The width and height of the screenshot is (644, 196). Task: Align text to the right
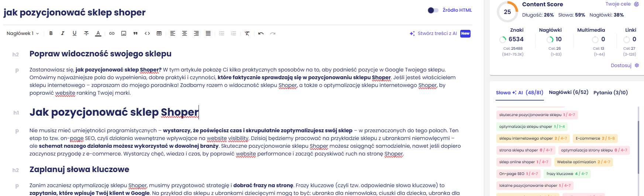click(196, 34)
